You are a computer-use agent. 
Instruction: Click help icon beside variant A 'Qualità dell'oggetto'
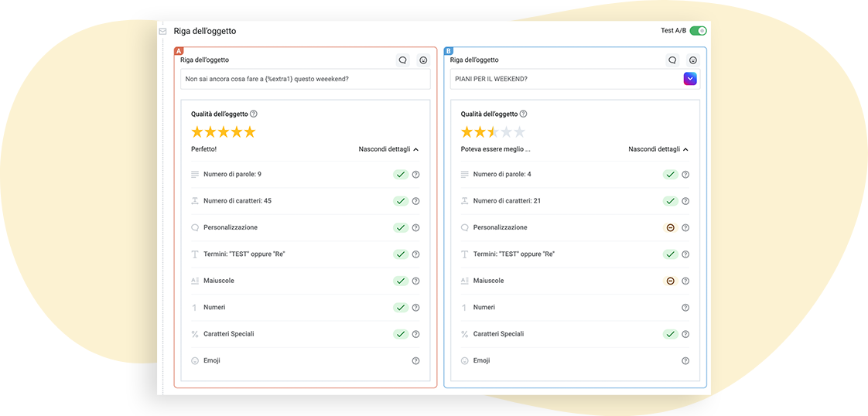coord(254,114)
